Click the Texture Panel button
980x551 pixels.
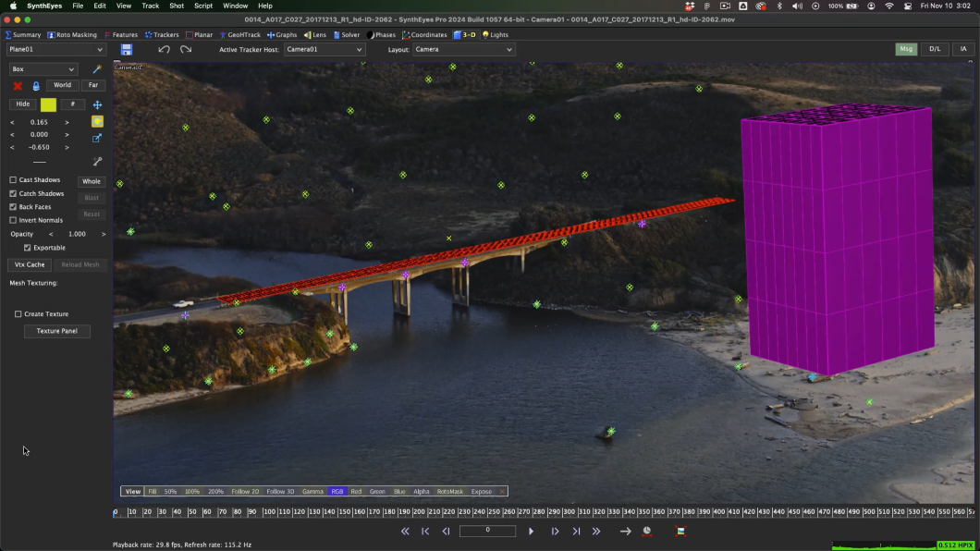(x=56, y=331)
